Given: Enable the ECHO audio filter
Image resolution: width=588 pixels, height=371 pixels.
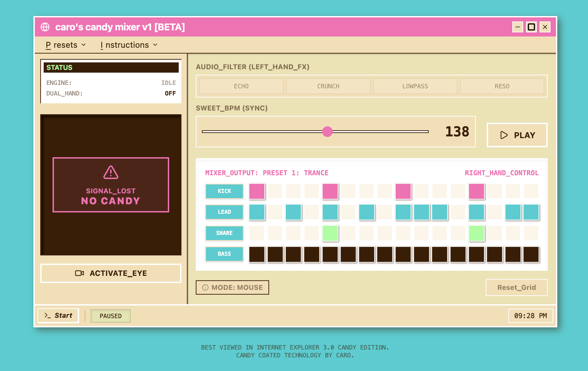Looking at the screenshot, I should 241,86.
